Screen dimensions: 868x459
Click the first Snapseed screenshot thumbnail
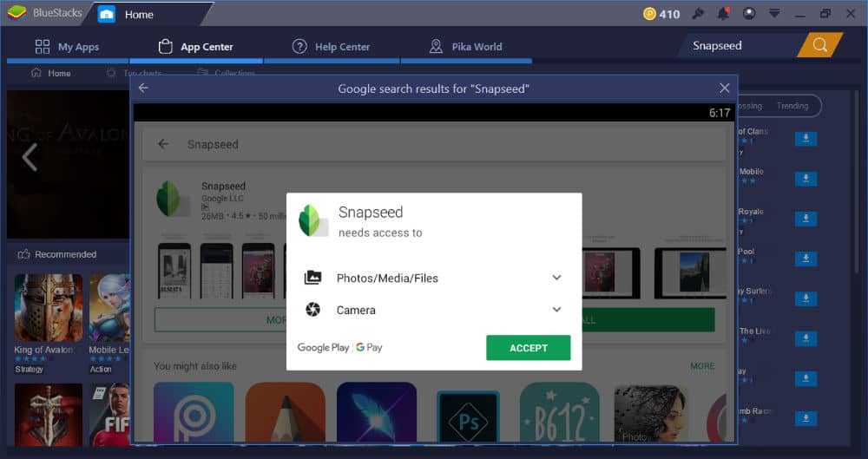(174, 270)
